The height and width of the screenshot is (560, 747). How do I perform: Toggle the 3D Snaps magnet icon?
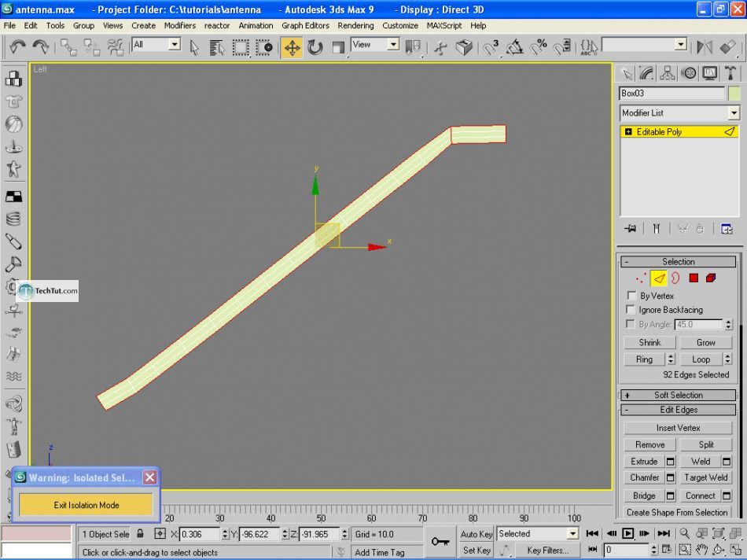pyautogui.click(x=491, y=47)
